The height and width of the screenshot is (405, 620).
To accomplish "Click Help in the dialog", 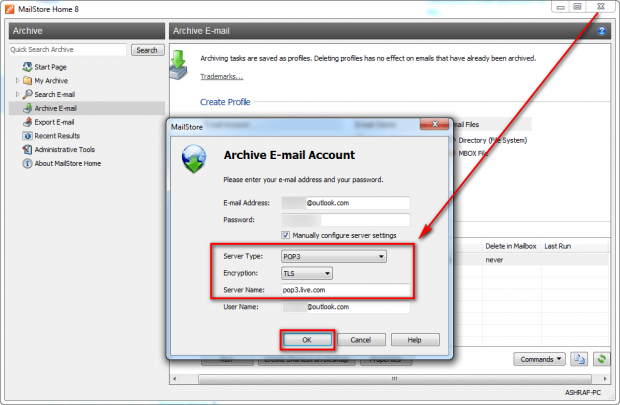I will click(415, 340).
